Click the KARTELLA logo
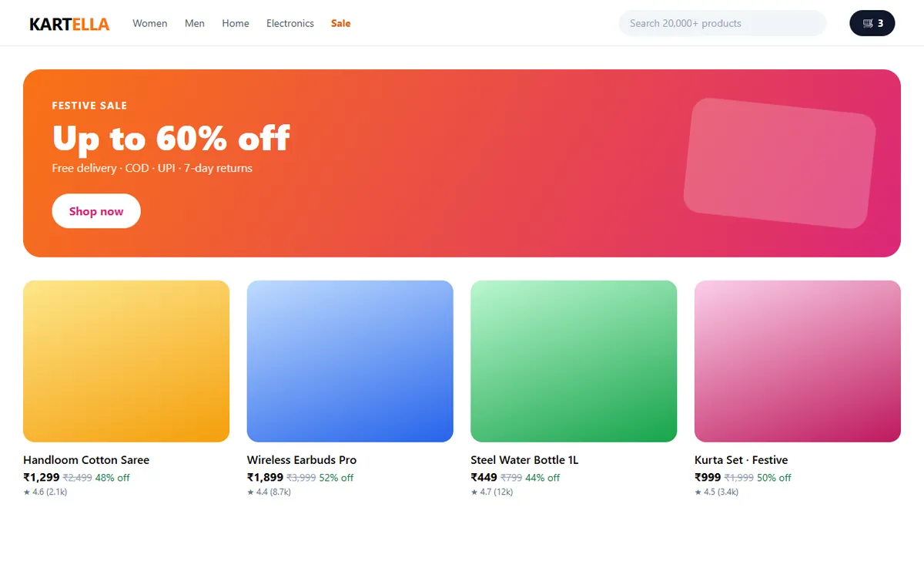Viewport: 924px width, 578px height. (x=69, y=24)
